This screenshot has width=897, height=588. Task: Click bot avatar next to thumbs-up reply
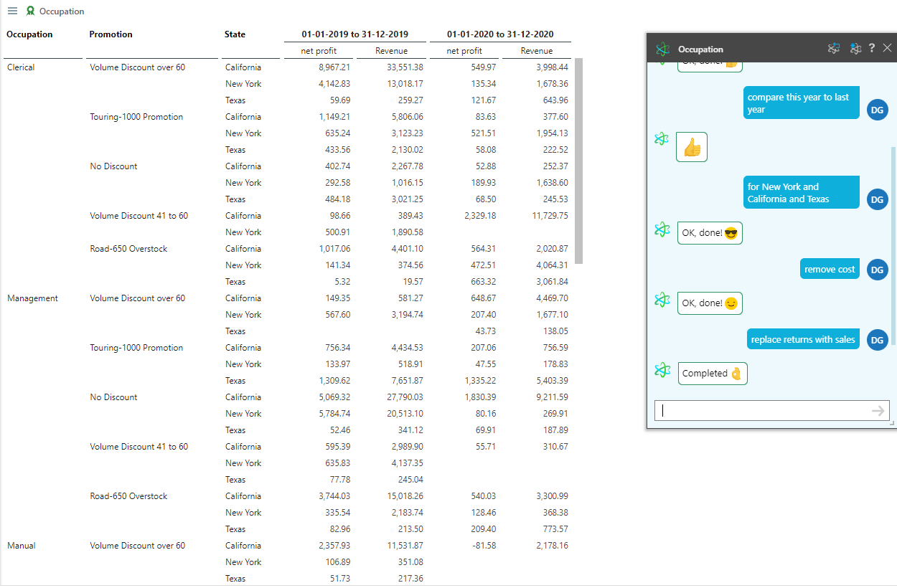[x=662, y=138]
